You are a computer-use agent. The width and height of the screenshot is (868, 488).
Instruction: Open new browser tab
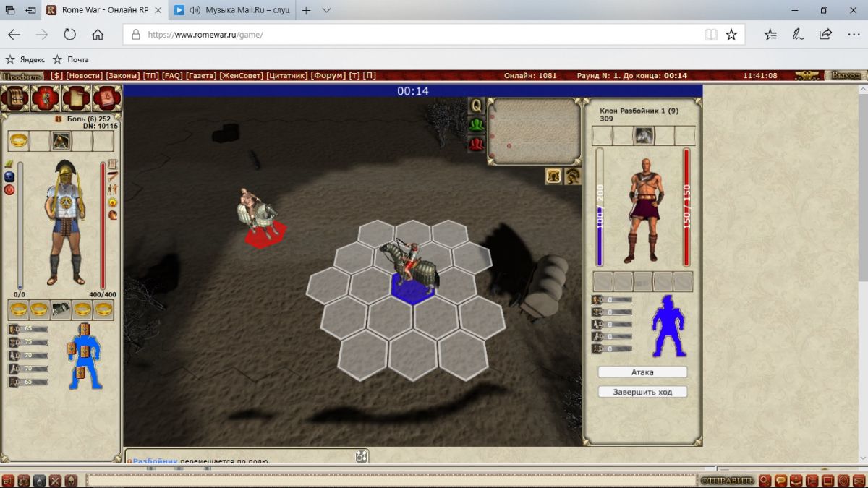[306, 11]
